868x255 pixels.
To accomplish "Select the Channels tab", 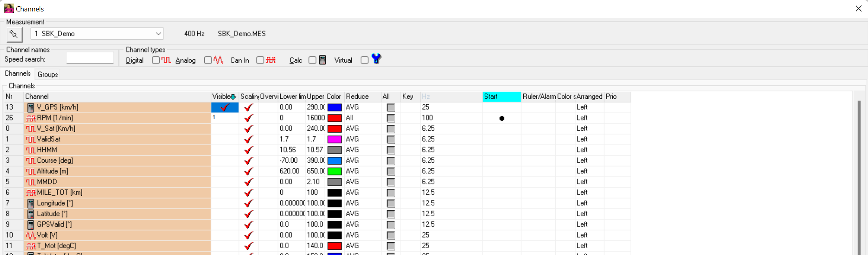I will [x=17, y=74].
